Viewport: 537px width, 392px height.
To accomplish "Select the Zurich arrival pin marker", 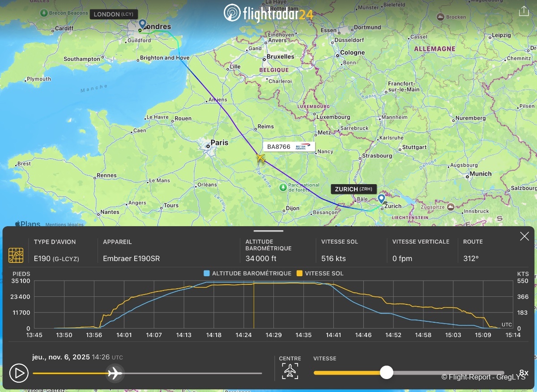I will pos(381,198).
